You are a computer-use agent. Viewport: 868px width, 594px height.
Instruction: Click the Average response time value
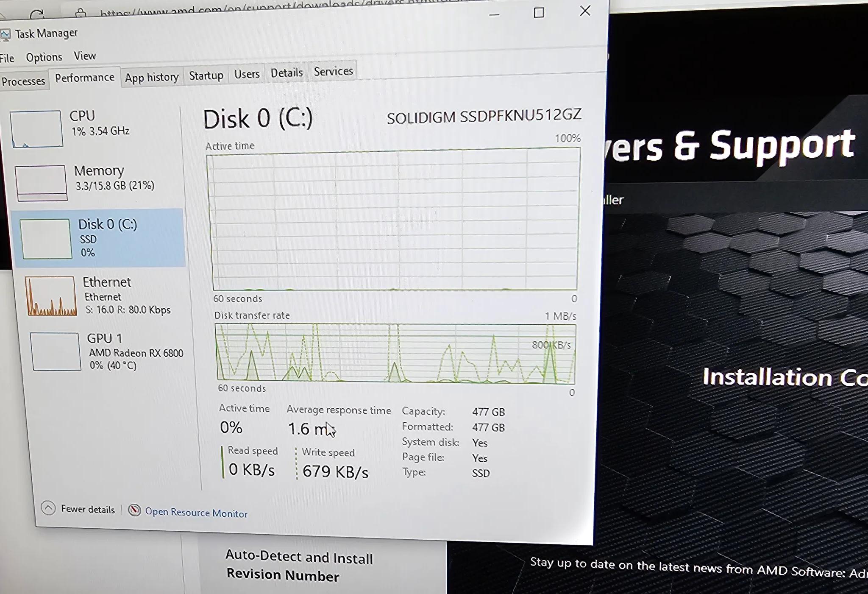pos(312,429)
